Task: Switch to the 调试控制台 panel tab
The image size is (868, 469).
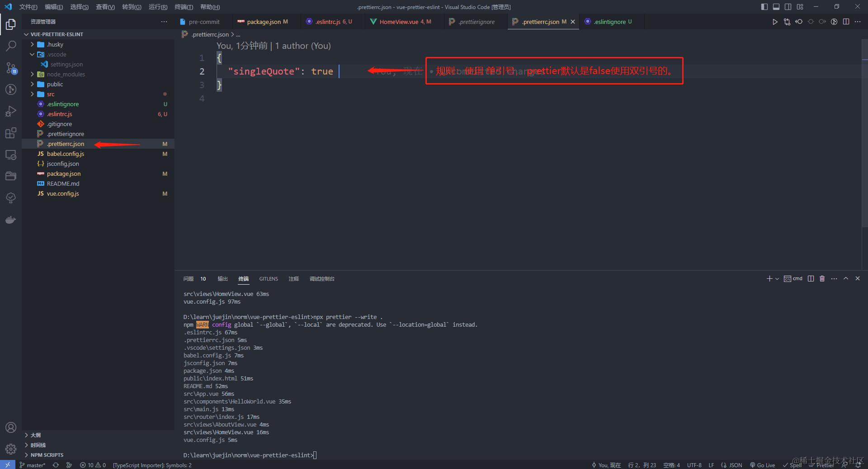Action: pyautogui.click(x=322, y=279)
